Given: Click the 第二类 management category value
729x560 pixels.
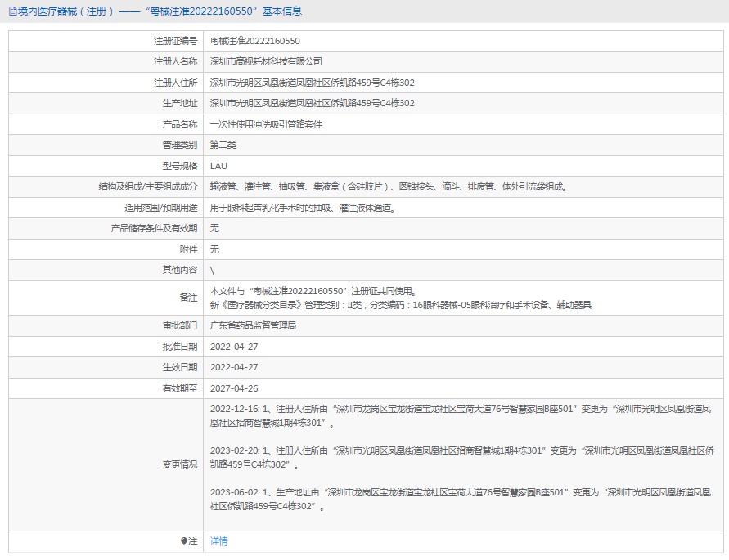Looking at the screenshot, I should pyautogui.click(x=223, y=145).
